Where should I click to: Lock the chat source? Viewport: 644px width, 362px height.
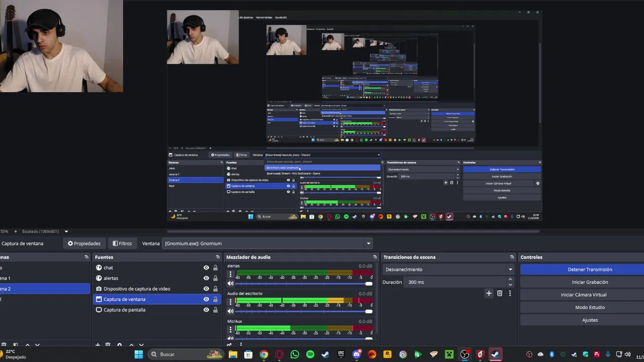point(215,267)
